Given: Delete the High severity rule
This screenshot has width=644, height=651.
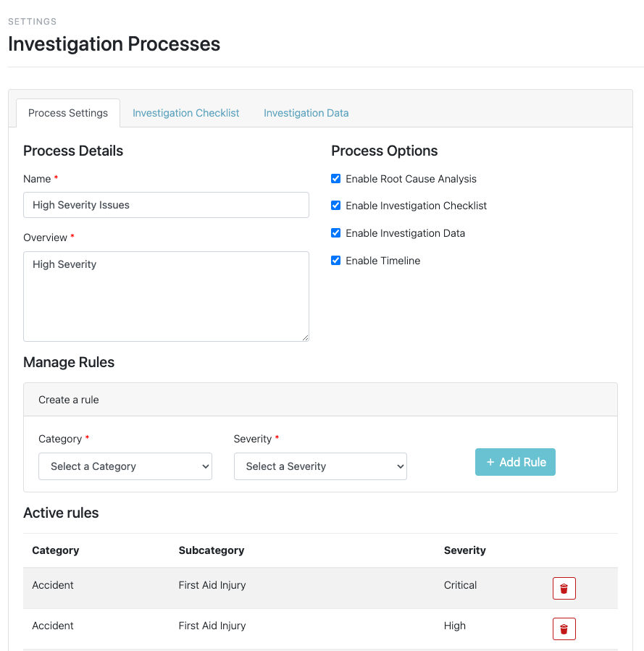Looking at the screenshot, I should (564, 629).
